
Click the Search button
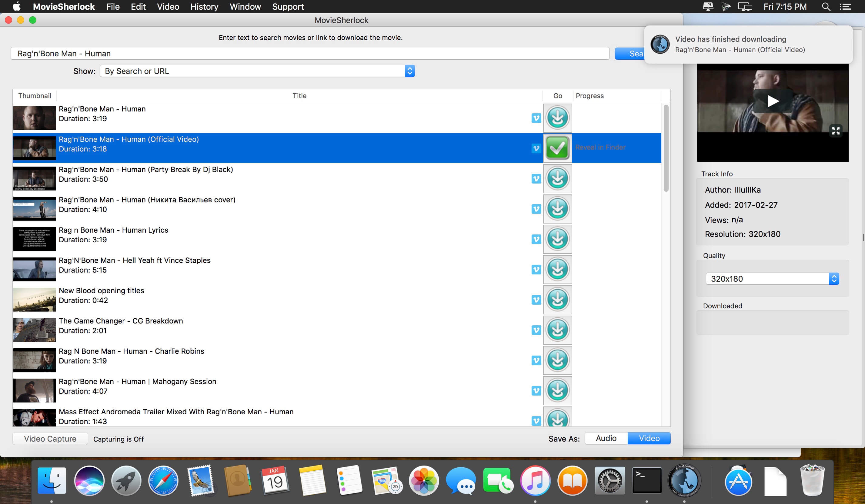pyautogui.click(x=630, y=54)
